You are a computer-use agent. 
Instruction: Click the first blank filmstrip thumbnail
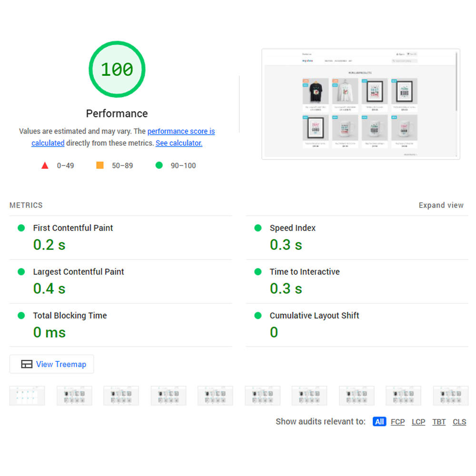point(27,396)
